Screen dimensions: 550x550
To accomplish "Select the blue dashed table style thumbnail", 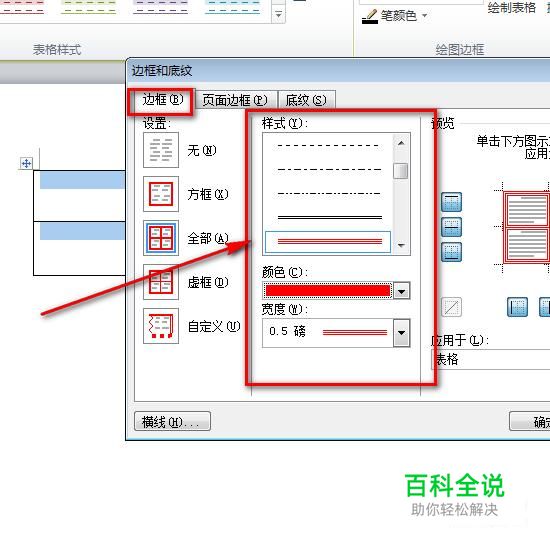I will pyautogui.click(x=233, y=7).
